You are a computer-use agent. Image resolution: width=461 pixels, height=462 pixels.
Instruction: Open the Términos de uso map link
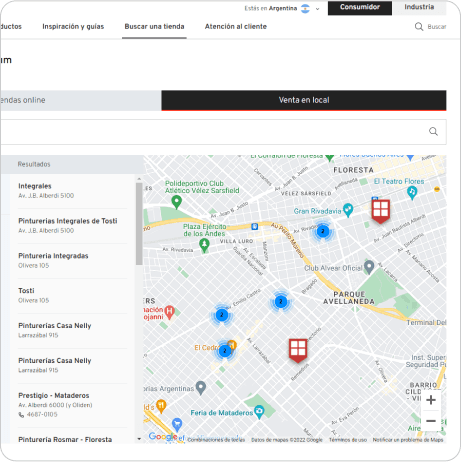348,440
